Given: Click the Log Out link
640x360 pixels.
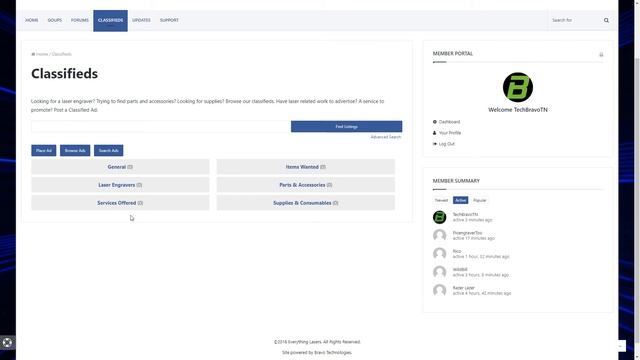Looking at the screenshot, I should pyautogui.click(x=447, y=144).
